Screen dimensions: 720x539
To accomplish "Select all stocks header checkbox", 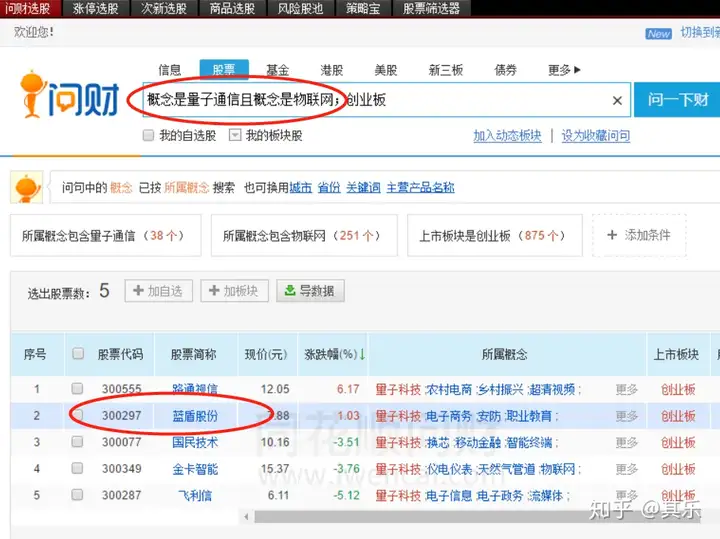I will [78, 353].
